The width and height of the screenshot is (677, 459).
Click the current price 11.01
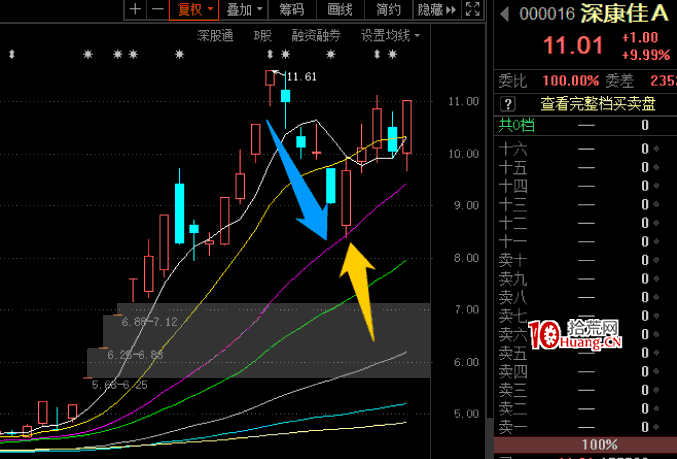pyautogui.click(x=573, y=45)
